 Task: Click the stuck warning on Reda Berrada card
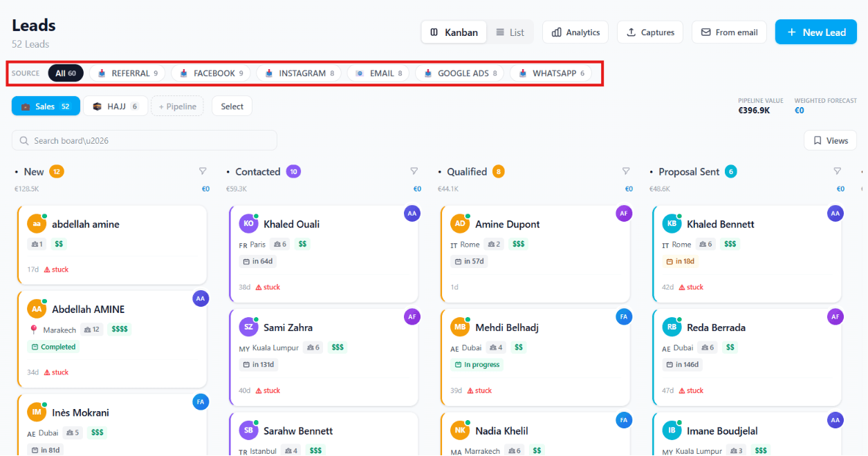[x=691, y=391]
